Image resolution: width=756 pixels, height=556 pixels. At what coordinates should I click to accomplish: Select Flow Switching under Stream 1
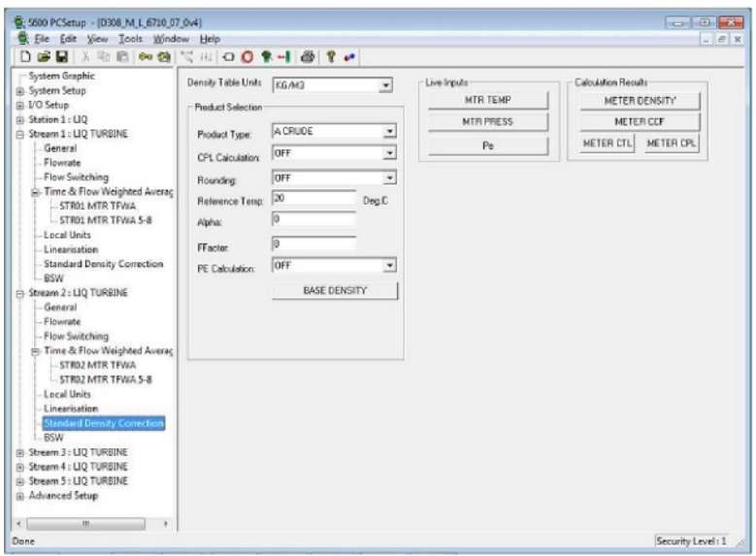pyautogui.click(x=76, y=177)
